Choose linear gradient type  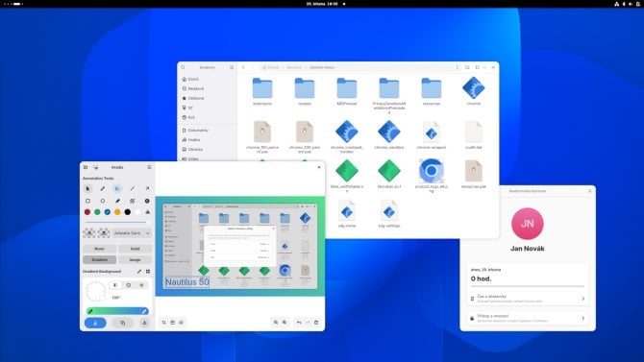coord(115,285)
